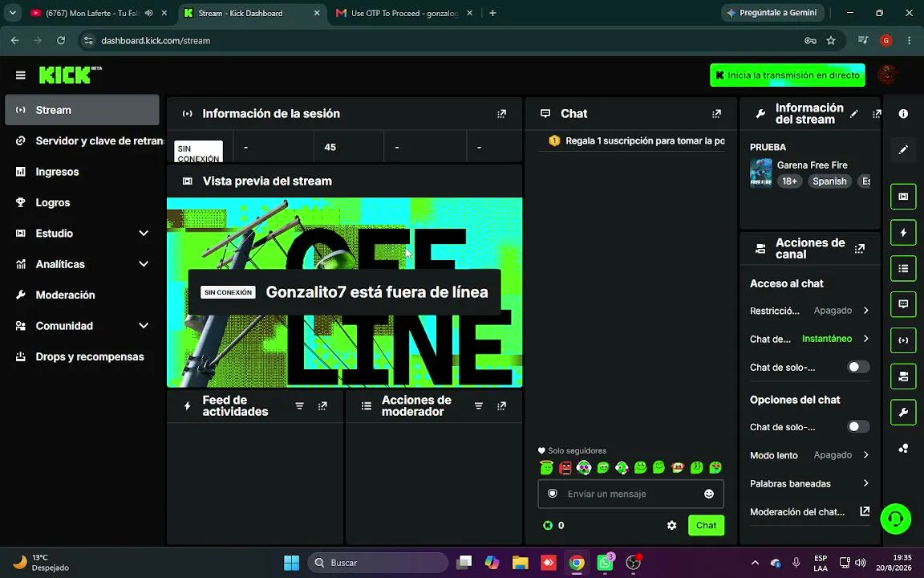Viewport: 924px width, 578px height.
Task: Click the Kick points icon showing 0
Action: click(x=548, y=526)
